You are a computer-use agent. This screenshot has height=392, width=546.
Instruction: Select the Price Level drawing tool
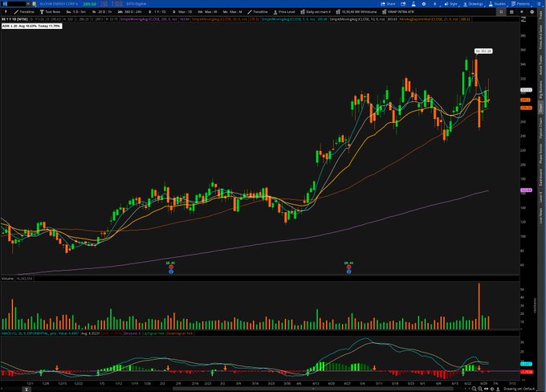click(x=284, y=12)
